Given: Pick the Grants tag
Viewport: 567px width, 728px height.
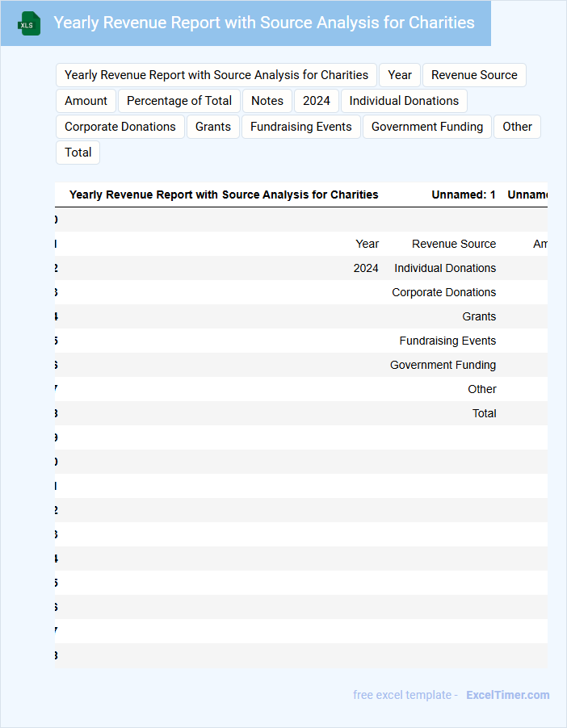Looking at the screenshot, I should coord(213,127).
